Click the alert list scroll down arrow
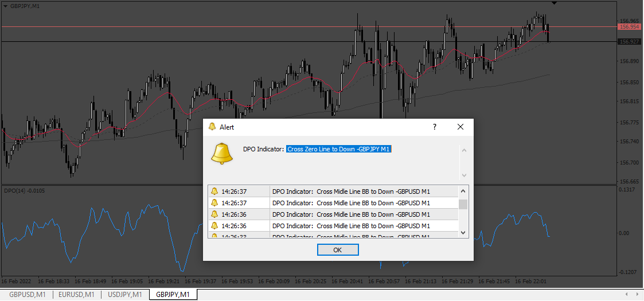644x301 pixels. click(x=463, y=233)
